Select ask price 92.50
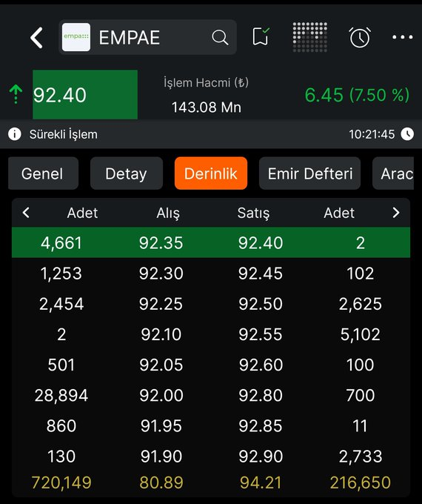Viewport: 422px width, 504px height. pyautogui.click(x=261, y=304)
